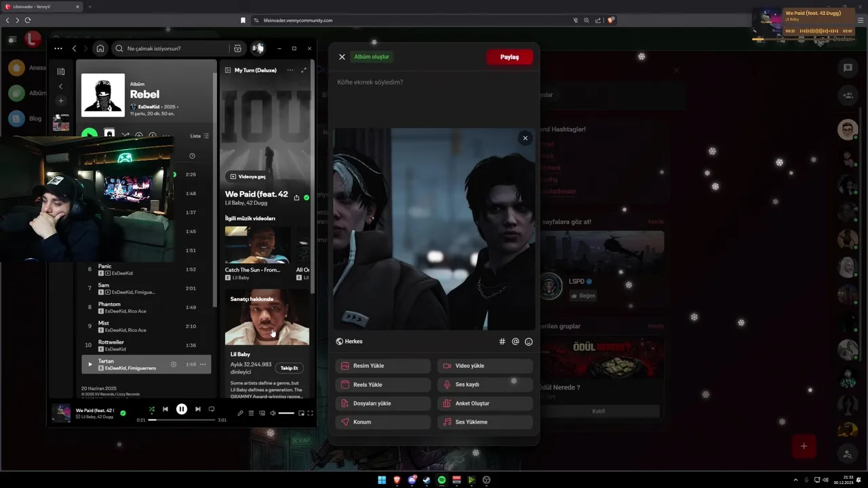The width and height of the screenshot is (868, 488).
Task: Open Windows Start menu
Action: pos(382,480)
